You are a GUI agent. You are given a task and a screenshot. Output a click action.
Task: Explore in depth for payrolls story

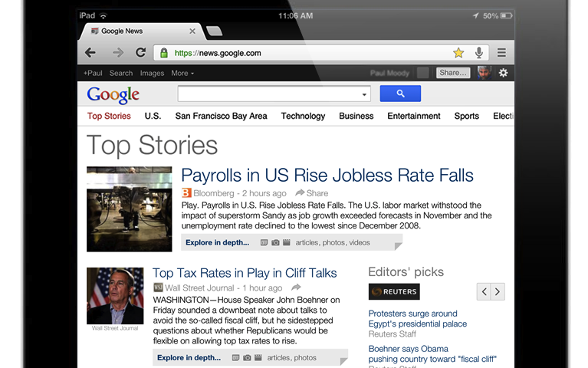pos(217,243)
